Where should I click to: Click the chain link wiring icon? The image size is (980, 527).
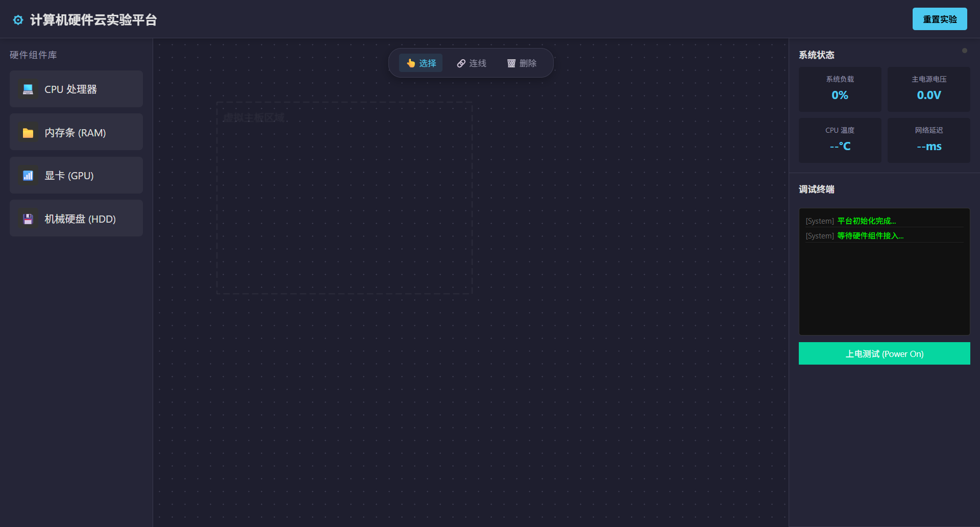coord(461,63)
